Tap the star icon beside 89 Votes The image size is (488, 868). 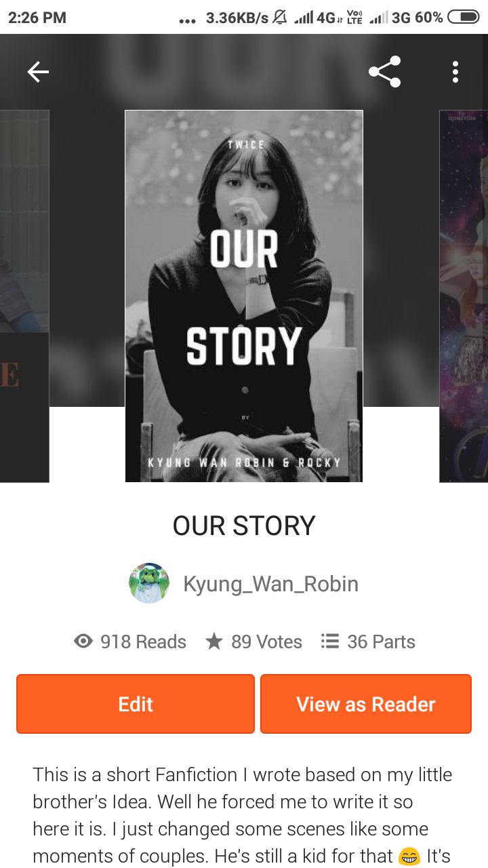(214, 642)
